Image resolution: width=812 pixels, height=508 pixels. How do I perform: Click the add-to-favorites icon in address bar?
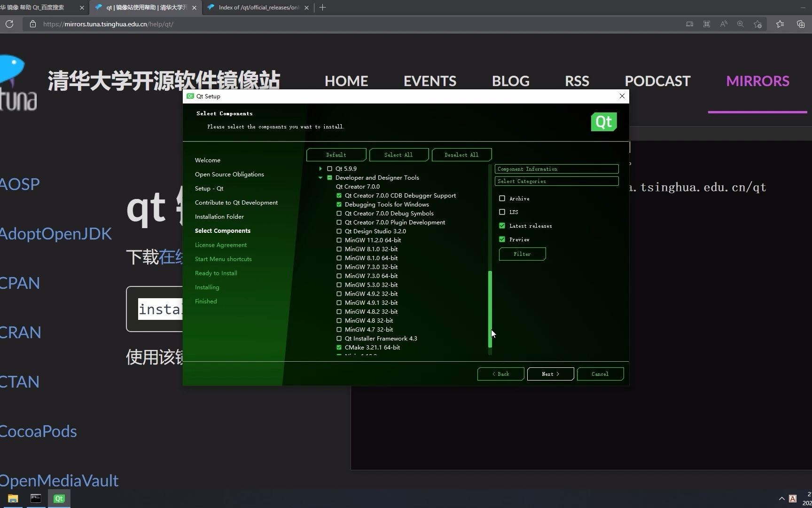click(x=757, y=24)
